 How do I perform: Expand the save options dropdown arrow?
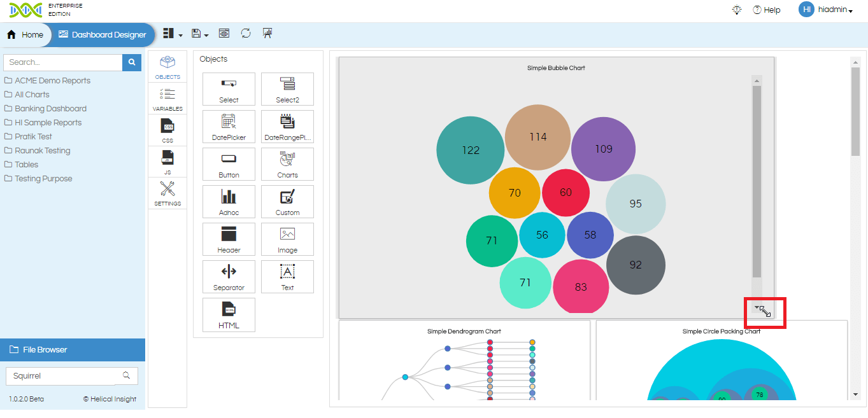point(206,36)
